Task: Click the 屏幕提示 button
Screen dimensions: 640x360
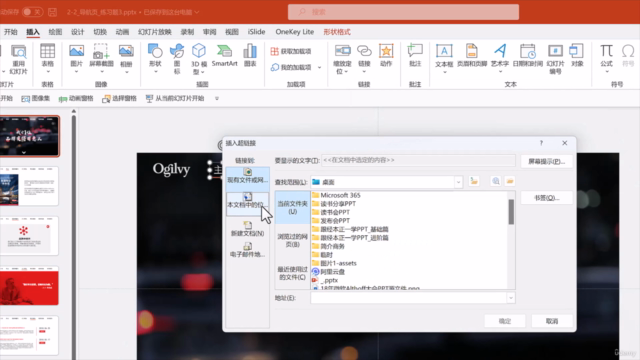Action: (x=546, y=161)
